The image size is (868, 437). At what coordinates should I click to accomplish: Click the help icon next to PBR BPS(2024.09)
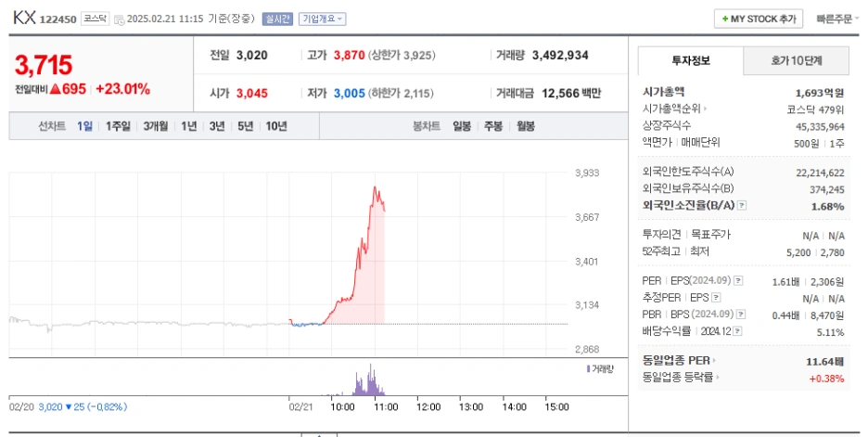tap(741, 315)
